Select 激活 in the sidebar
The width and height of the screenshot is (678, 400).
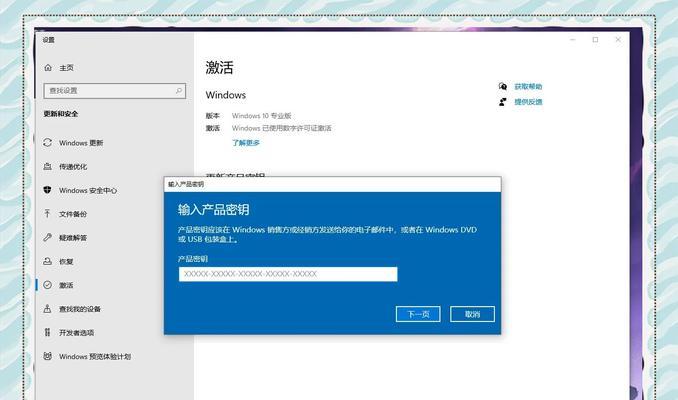[x=66, y=285]
